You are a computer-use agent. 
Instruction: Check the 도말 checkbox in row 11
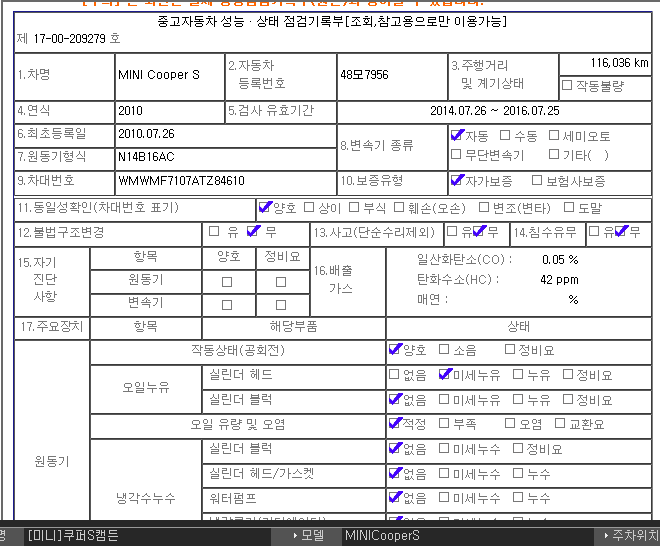(570, 208)
